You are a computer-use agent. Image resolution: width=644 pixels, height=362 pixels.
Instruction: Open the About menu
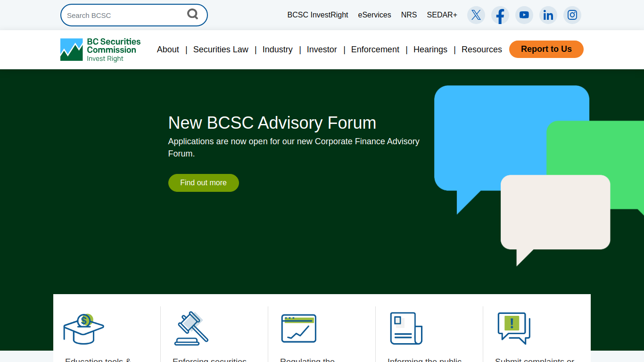168,49
